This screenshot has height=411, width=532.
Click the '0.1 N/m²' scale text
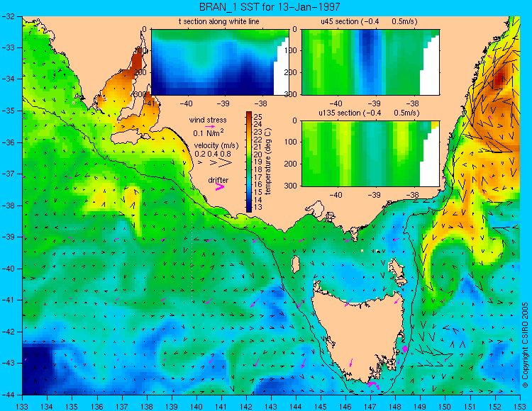click(x=209, y=133)
